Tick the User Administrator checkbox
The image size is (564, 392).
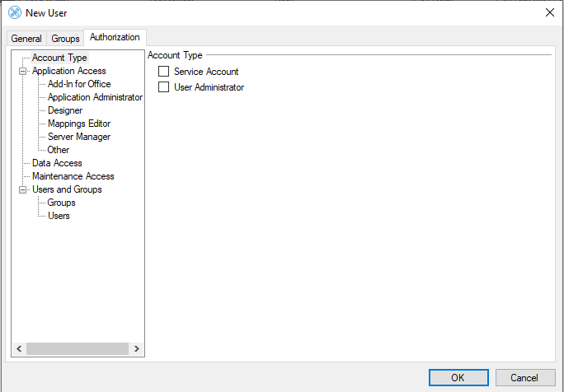[x=163, y=87]
